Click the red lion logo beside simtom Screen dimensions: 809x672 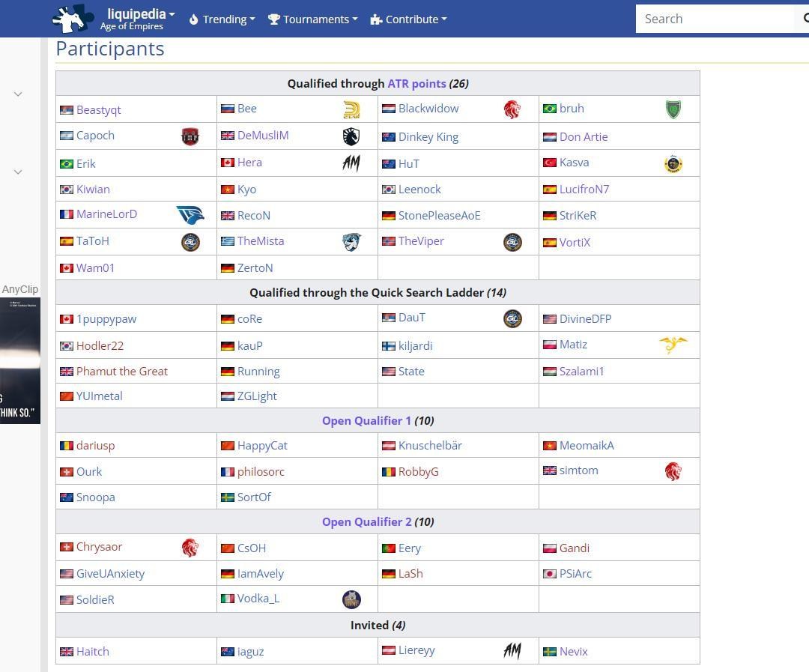tap(673, 471)
